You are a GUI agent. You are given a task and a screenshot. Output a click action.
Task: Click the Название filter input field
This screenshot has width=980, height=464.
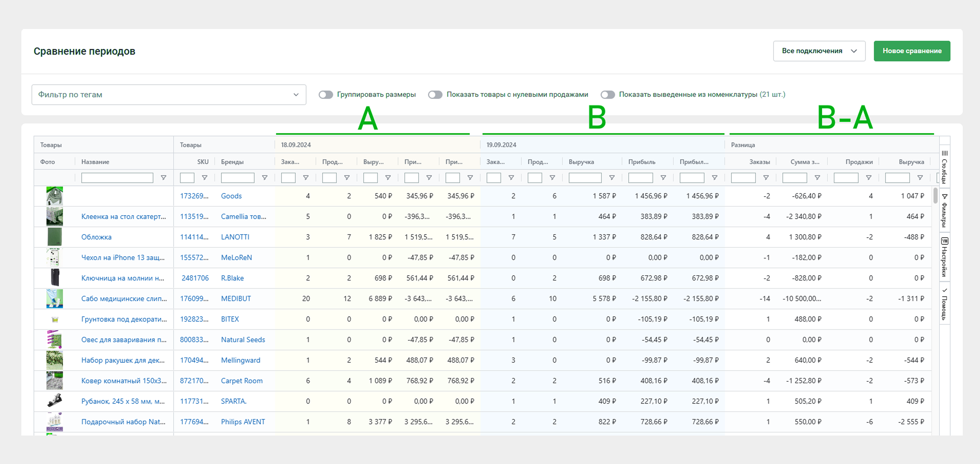(117, 178)
